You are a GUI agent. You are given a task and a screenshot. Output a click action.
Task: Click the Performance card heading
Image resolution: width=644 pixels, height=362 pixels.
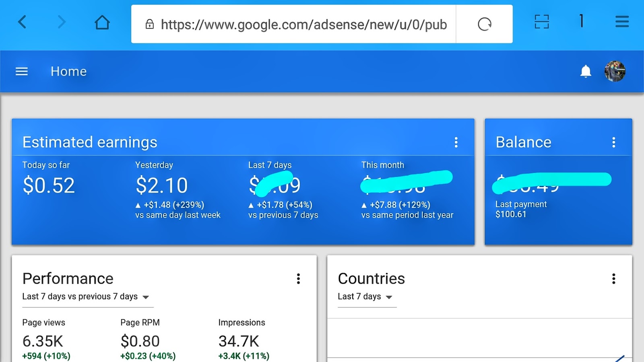[68, 279]
